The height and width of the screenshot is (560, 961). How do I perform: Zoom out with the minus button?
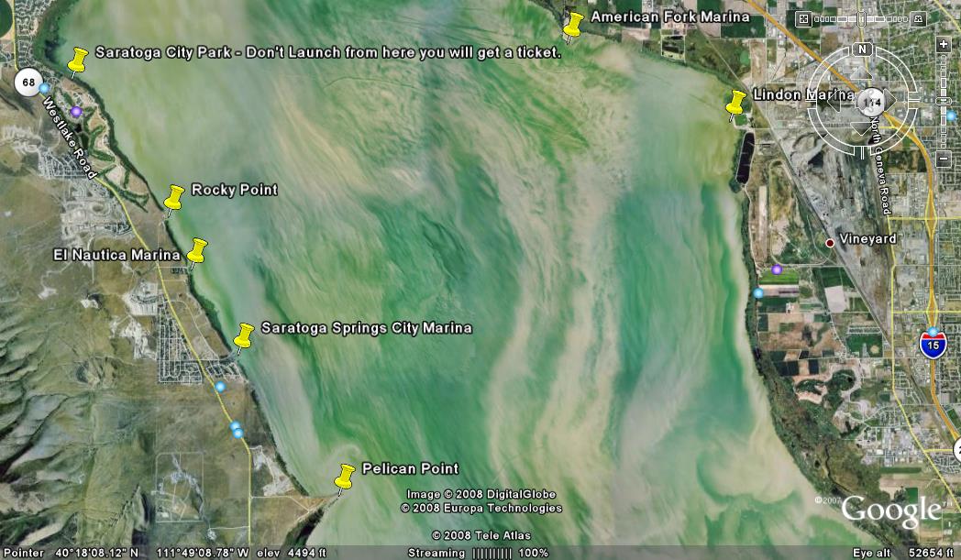pyautogui.click(x=944, y=159)
